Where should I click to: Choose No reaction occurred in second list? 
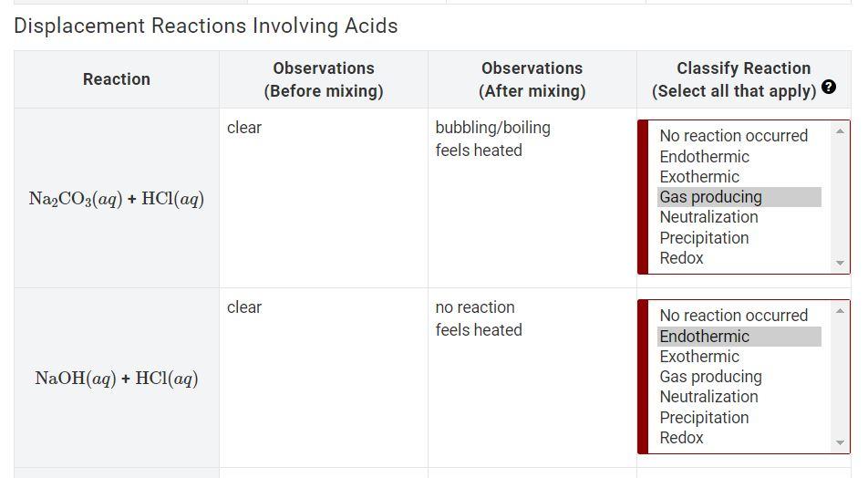coord(739,315)
